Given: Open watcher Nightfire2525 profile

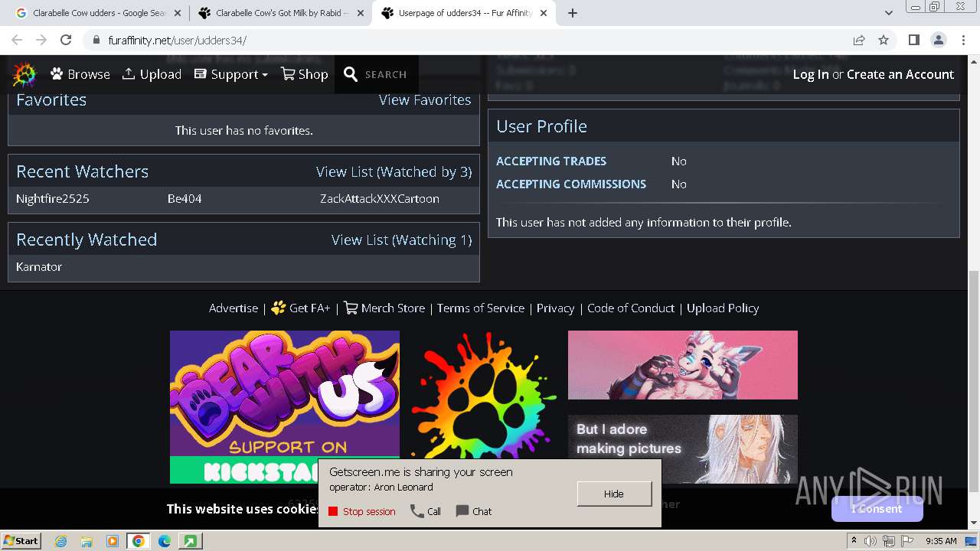Looking at the screenshot, I should [x=53, y=198].
